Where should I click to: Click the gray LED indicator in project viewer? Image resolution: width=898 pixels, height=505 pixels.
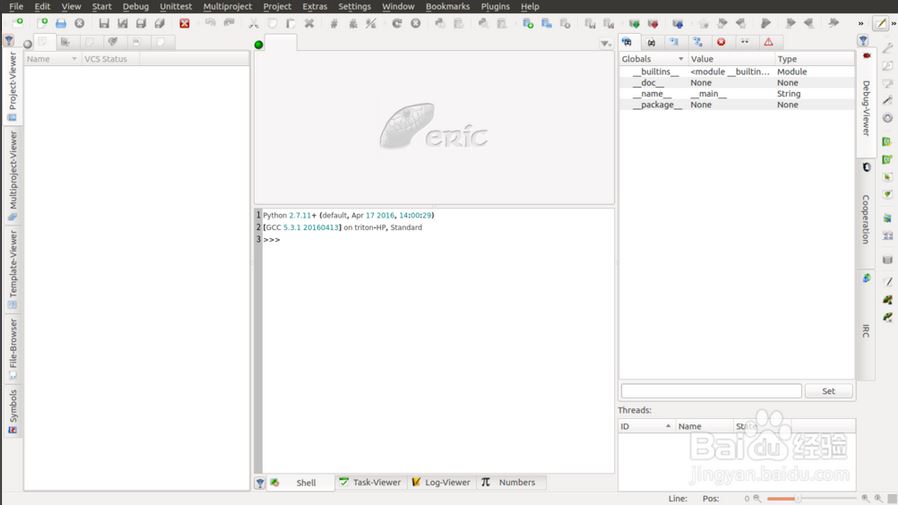[27, 44]
